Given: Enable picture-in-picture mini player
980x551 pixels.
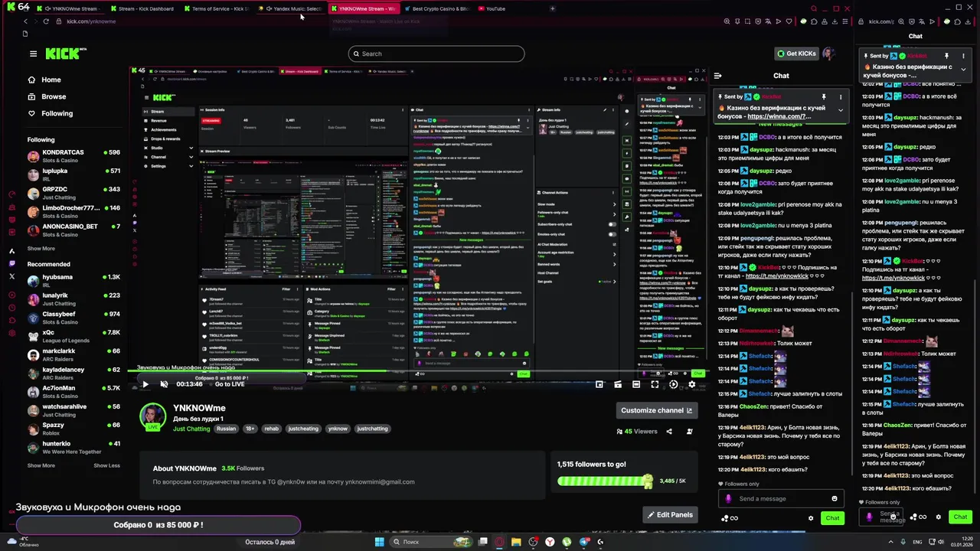Looking at the screenshot, I should pos(599,384).
